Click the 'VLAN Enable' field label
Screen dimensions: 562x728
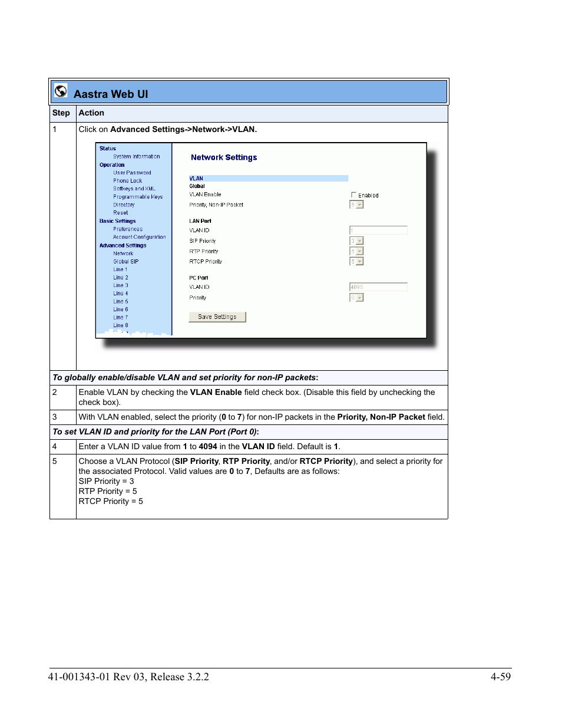205,195
